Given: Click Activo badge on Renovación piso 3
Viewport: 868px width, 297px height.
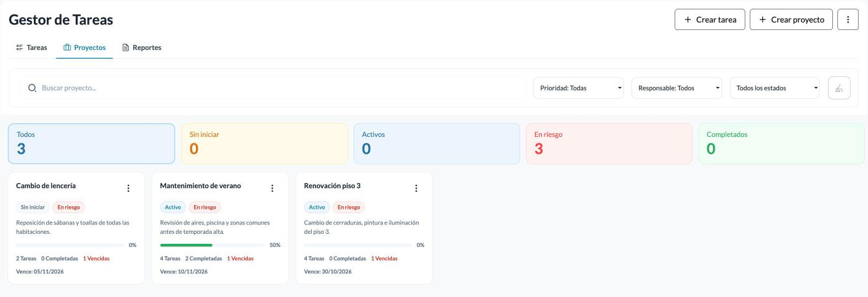Looking at the screenshot, I should coord(317,207).
